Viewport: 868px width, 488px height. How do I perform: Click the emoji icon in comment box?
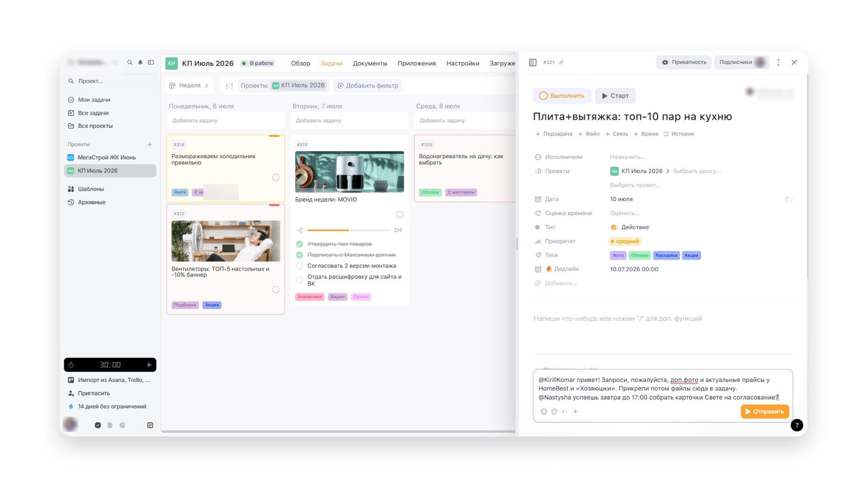click(544, 412)
